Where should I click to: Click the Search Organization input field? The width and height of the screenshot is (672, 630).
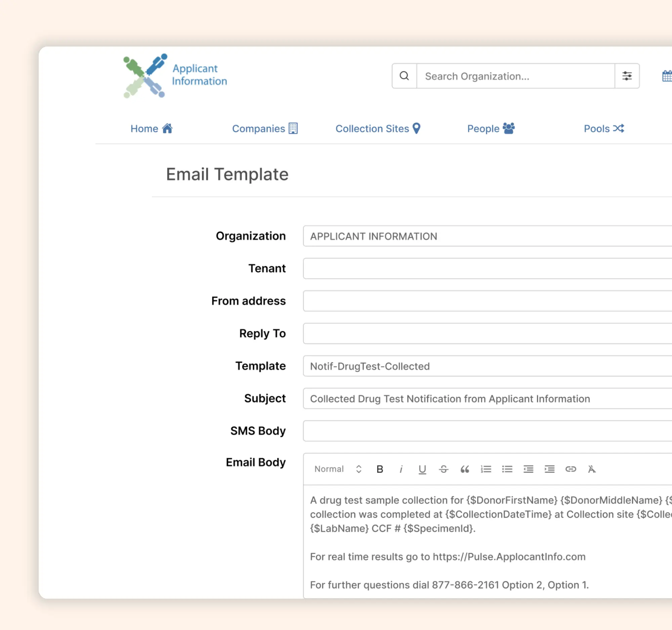pyautogui.click(x=515, y=76)
